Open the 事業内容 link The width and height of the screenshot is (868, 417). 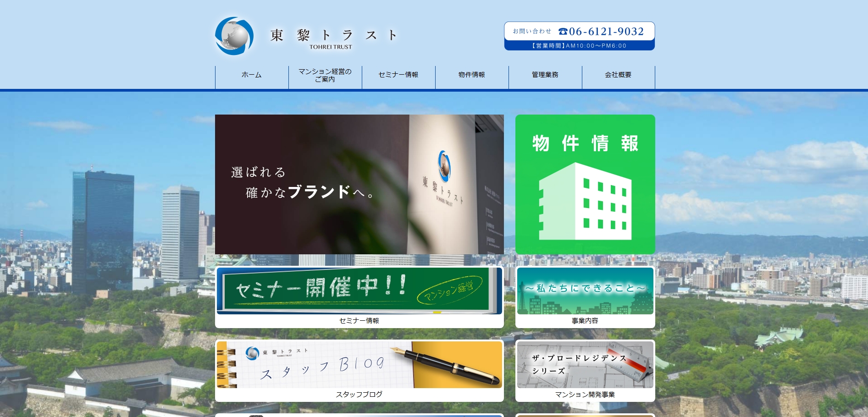pyautogui.click(x=585, y=321)
